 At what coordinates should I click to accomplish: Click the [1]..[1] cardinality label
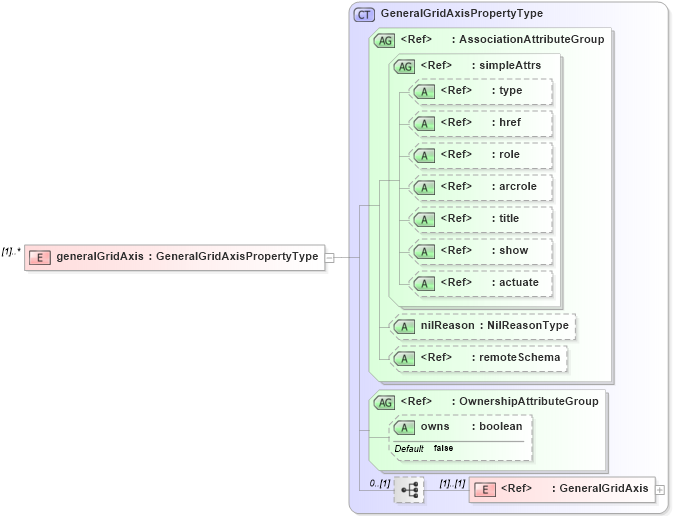pyautogui.click(x=452, y=483)
